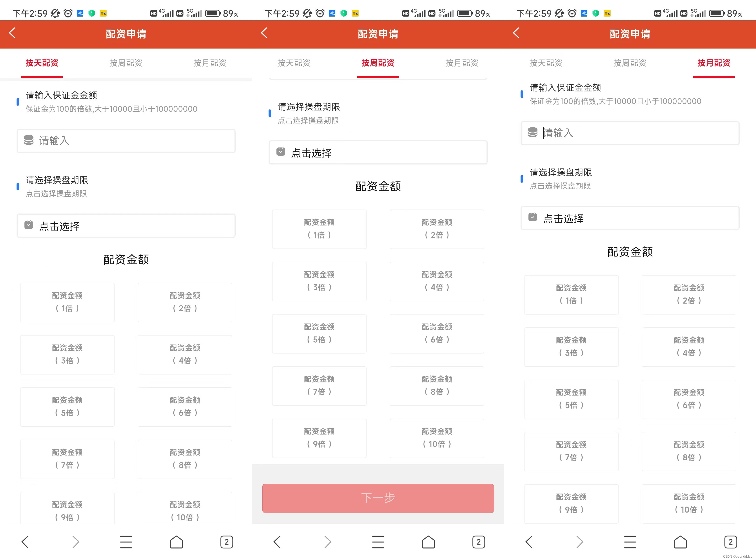Go back using the header arrow in the middle screen
The image size is (756, 560).
tap(264, 33)
